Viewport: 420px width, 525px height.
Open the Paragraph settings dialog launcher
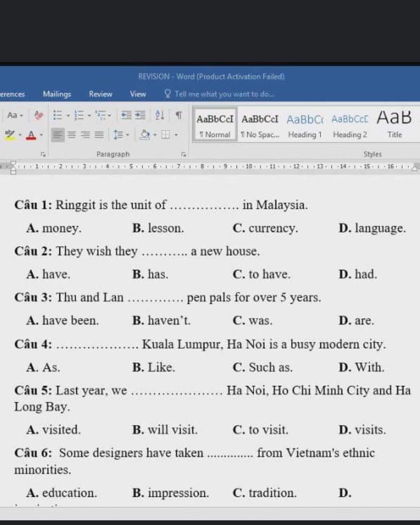184,155
